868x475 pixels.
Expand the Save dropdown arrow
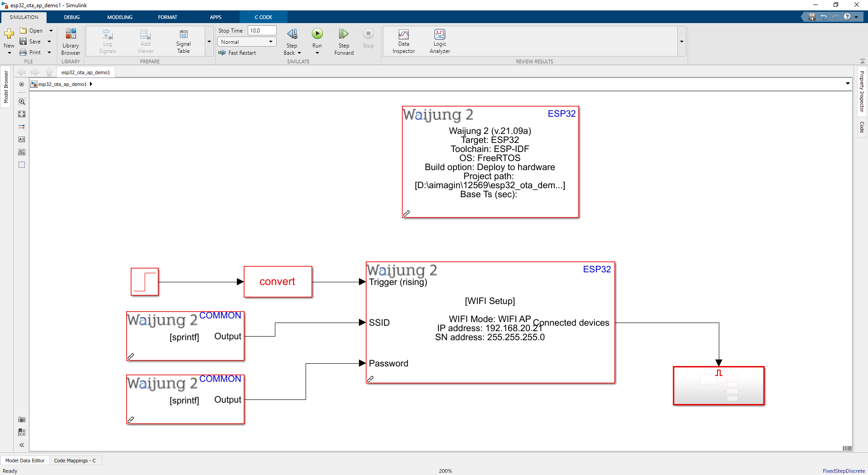point(49,42)
